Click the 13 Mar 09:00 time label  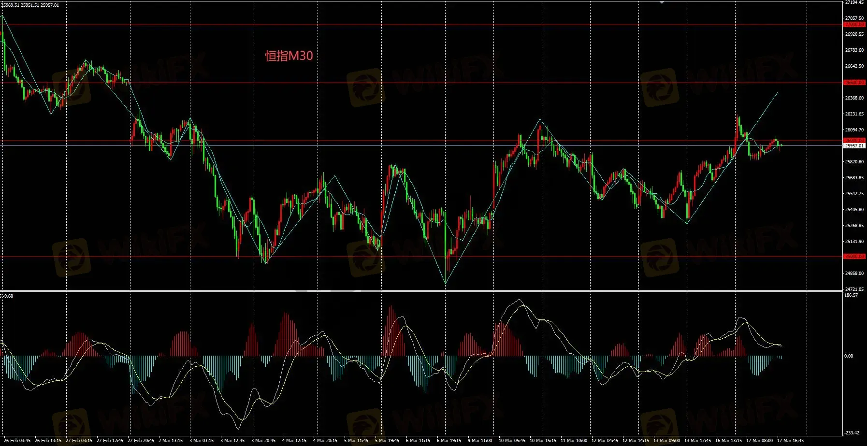click(666, 441)
